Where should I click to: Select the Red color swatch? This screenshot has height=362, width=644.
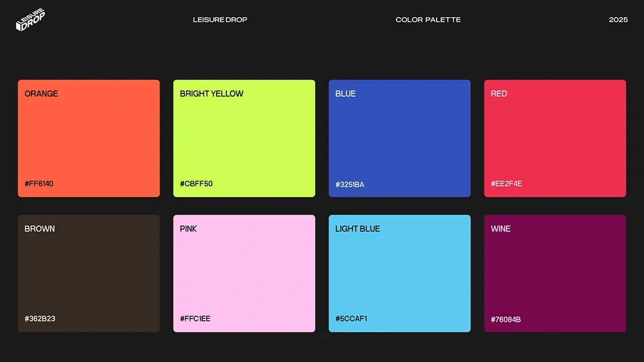click(555, 138)
